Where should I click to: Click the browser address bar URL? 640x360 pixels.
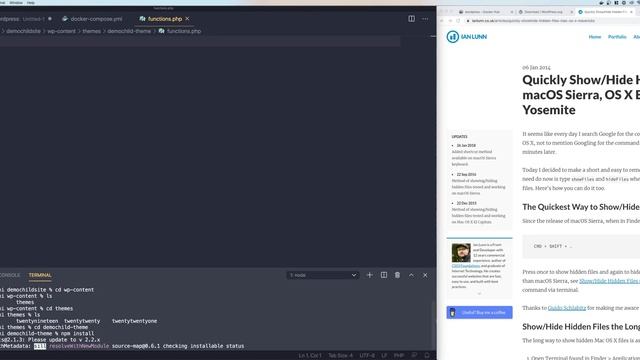pyautogui.click(x=533, y=20)
